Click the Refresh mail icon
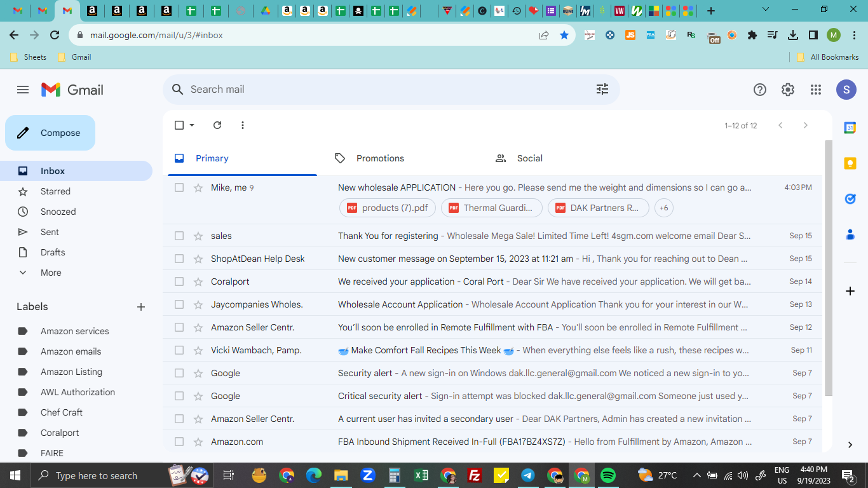This screenshot has height=488, width=868. (x=217, y=125)
